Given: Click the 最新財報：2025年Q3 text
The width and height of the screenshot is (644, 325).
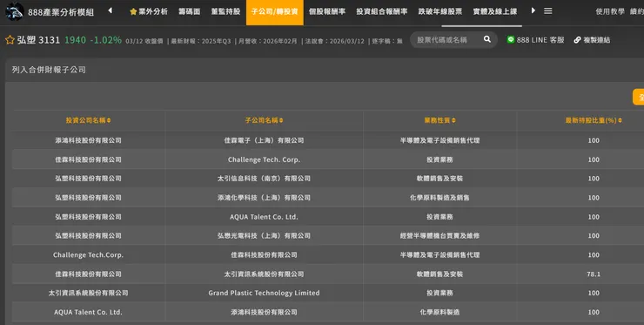Looking at the screenshot, I should pyautogui.click(x=201, y=41).
